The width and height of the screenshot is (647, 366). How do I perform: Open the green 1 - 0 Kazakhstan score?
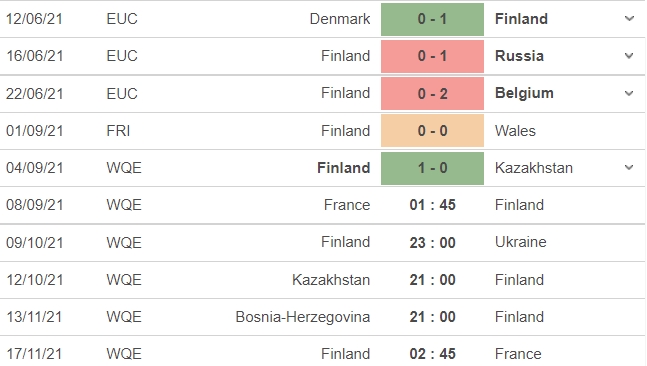(432, 168)
